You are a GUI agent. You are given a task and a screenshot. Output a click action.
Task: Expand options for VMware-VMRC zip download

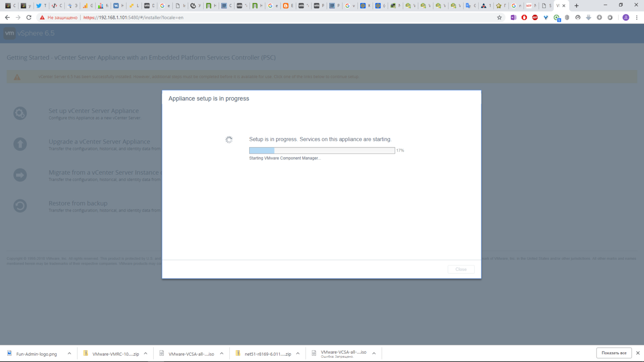146,354
